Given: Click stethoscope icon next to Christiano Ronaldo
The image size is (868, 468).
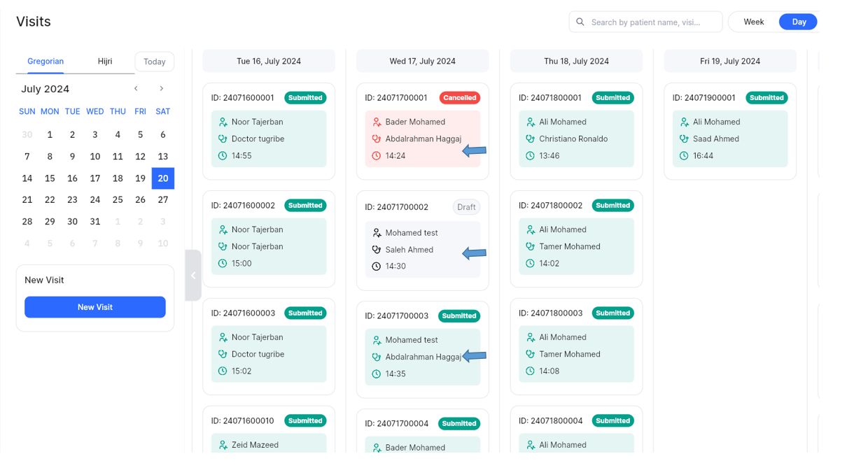Looking at the screenshot, I should tap(530, 139).
